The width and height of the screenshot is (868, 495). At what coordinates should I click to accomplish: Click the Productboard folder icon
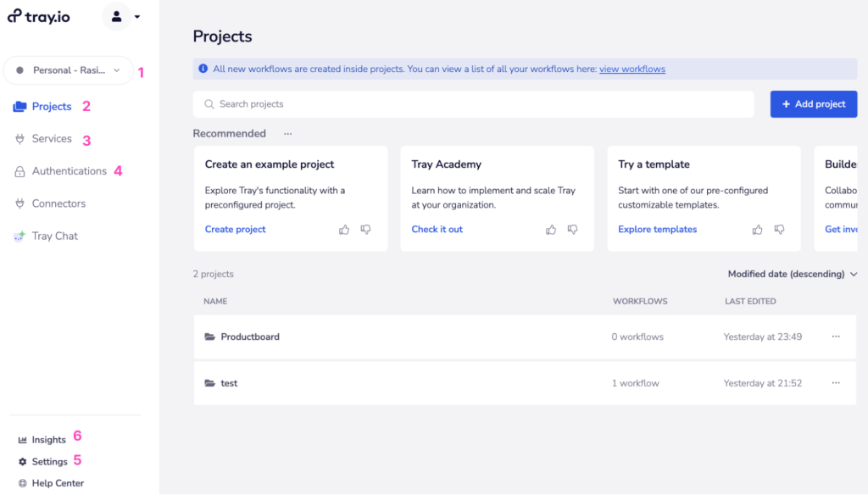(210, 336)
